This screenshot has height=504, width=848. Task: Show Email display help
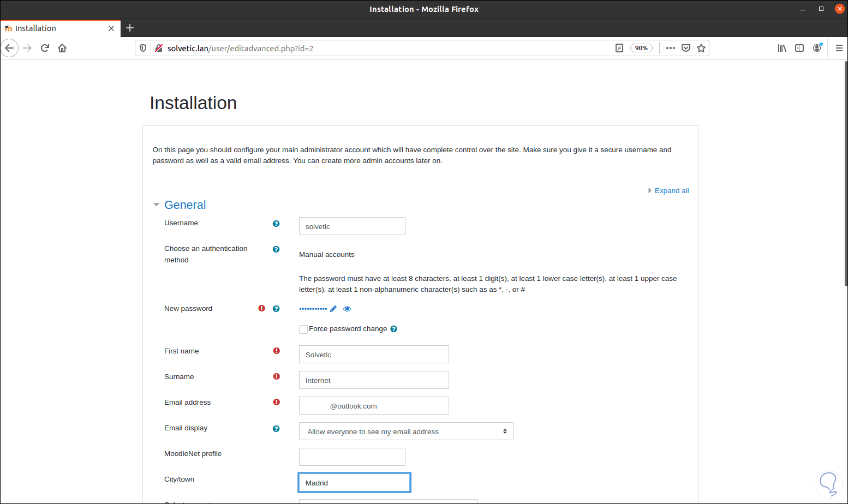point(276,429)
